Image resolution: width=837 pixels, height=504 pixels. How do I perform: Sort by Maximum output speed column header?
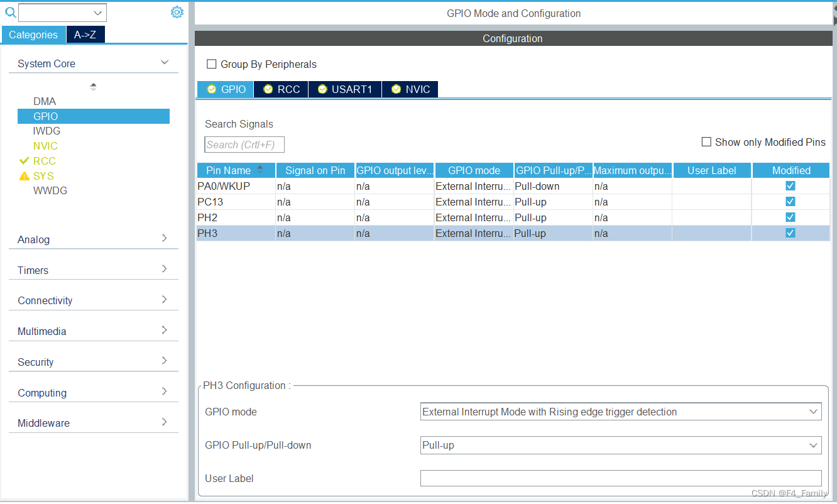coord(632,170)
